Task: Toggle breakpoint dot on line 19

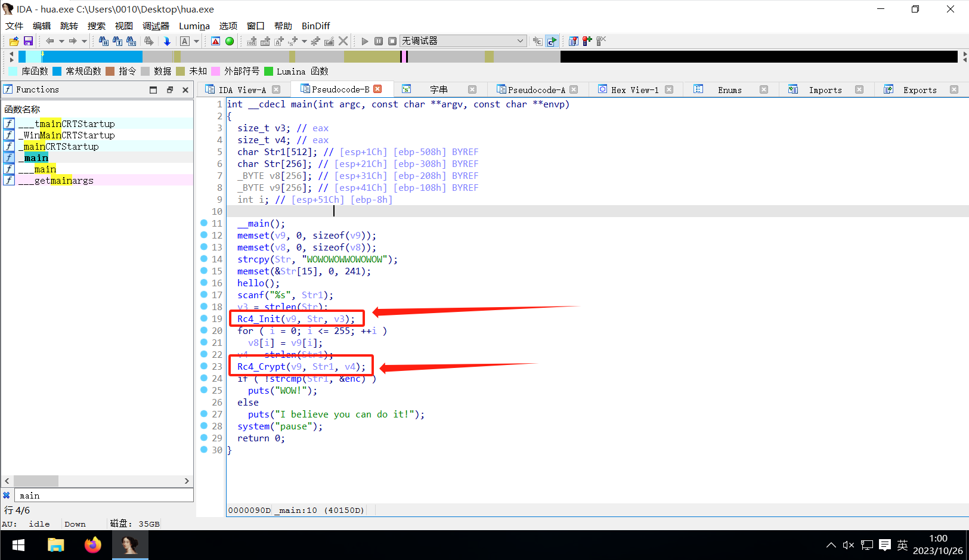Action: click(x=204, y=318)
